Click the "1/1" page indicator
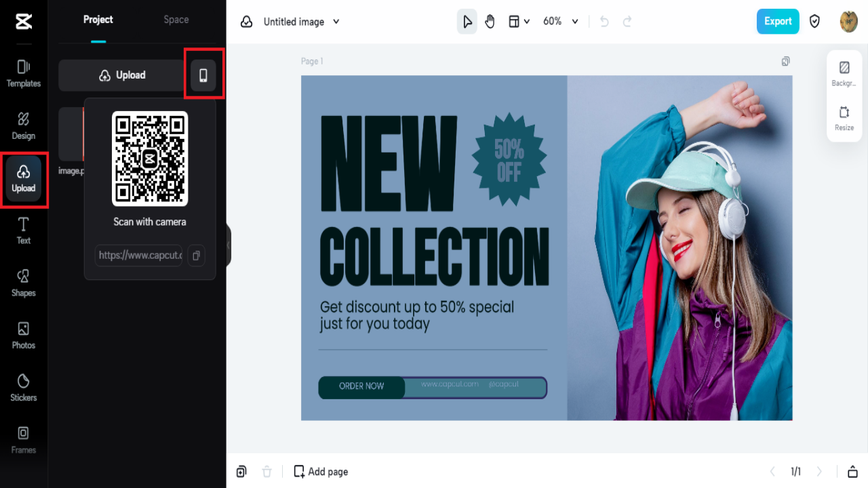This screenshot has width=868, height=488. coord(795,472)
